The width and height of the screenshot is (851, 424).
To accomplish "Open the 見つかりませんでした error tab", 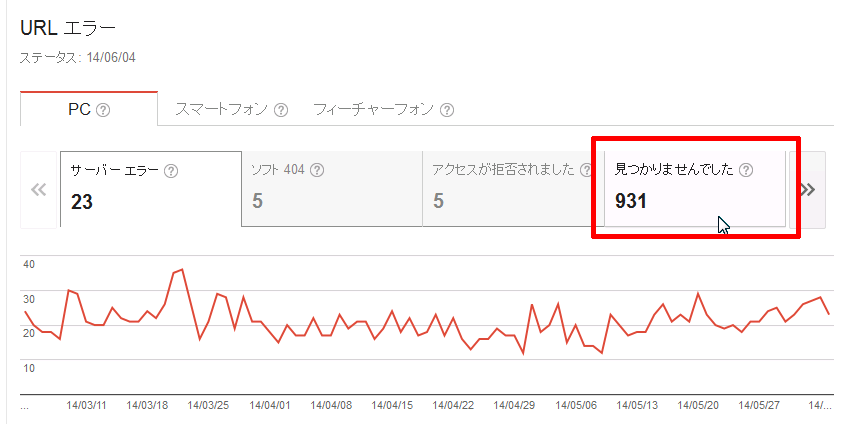I will click(695, 189).
